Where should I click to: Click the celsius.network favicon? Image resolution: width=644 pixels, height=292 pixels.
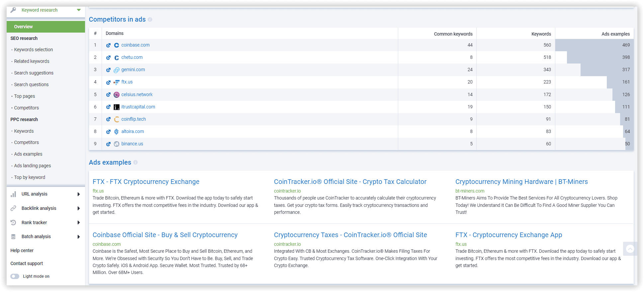(117, 95)
